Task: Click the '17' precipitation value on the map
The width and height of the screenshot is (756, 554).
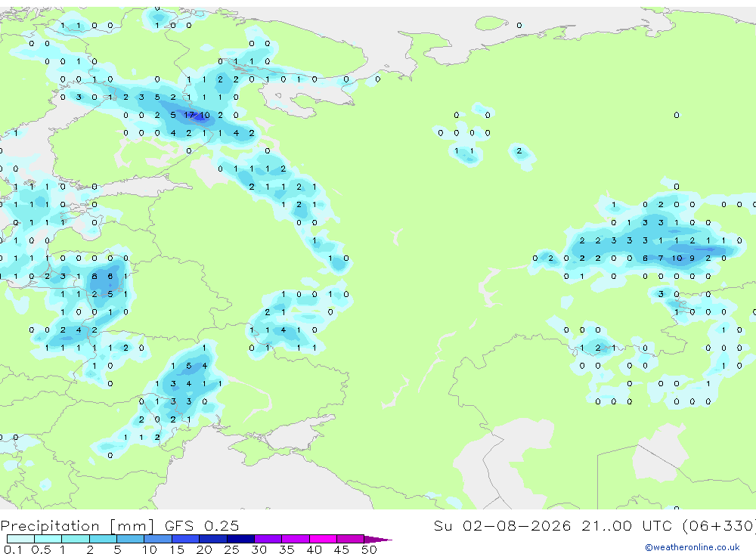Action: tap(190, 115)
